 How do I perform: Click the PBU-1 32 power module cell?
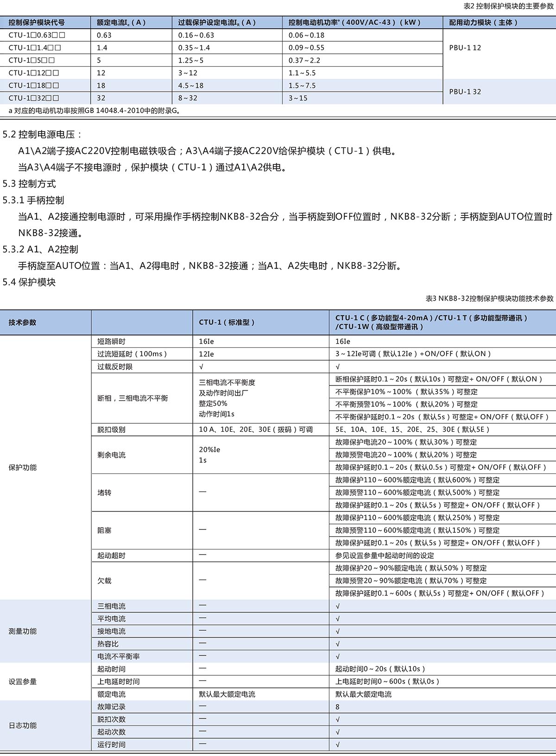465,92
